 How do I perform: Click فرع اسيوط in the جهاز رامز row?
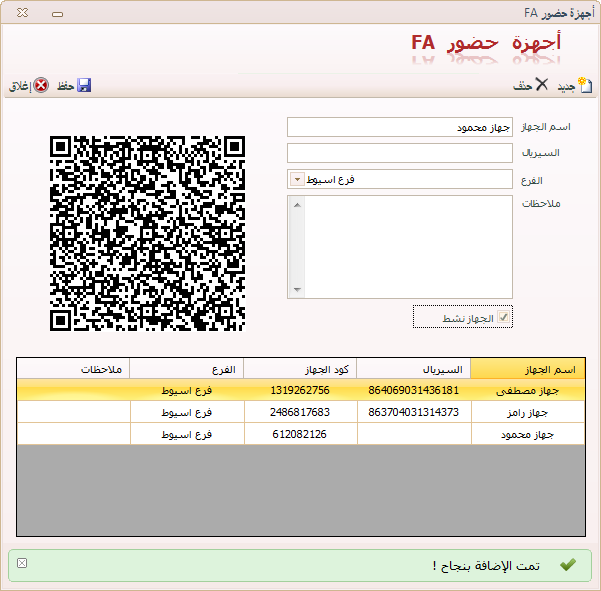coord(187,412)
